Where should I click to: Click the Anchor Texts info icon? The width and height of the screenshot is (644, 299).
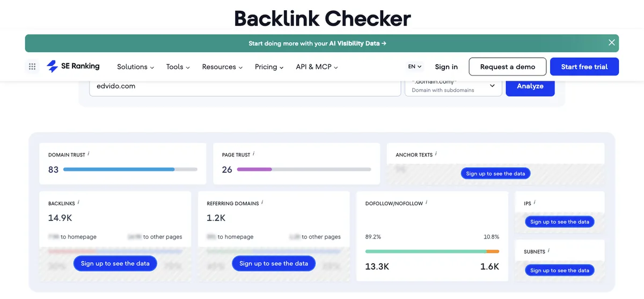(436, 154)
